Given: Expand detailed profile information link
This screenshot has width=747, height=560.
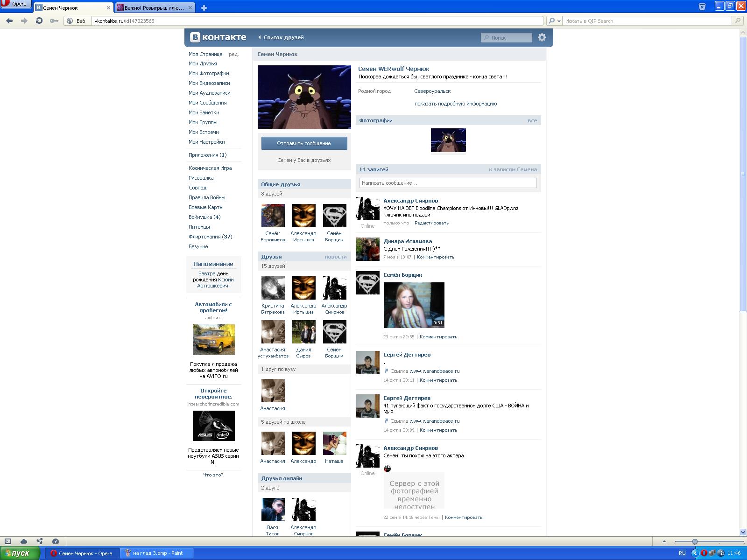Looking at the screenshot, I should [455, 104].
